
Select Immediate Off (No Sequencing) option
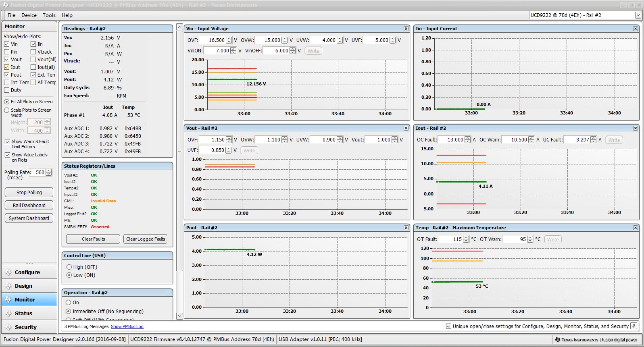pyautogui.click(x=68, y=312)
